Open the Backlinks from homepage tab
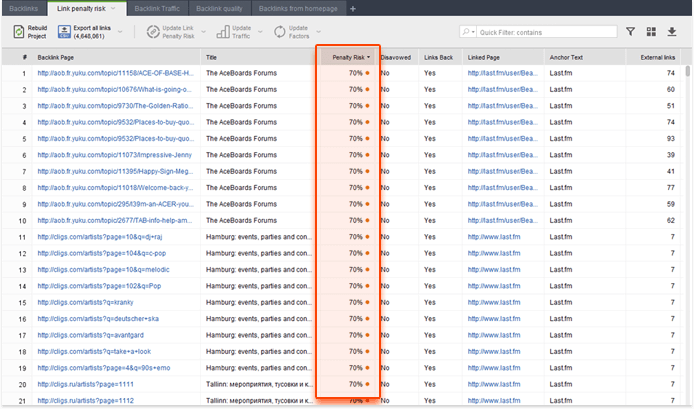Viewport: 694px width, 409px height. tap(298, 8)
